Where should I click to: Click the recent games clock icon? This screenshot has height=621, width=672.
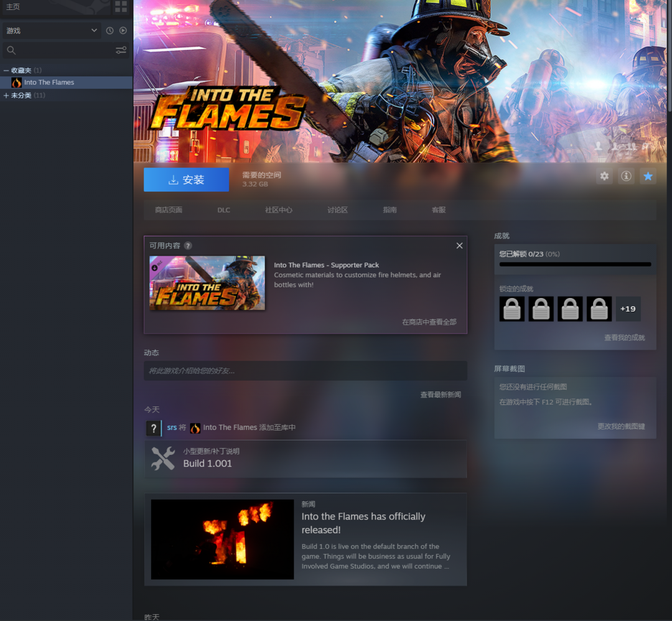pyautogui.click(x=110, y=30)
